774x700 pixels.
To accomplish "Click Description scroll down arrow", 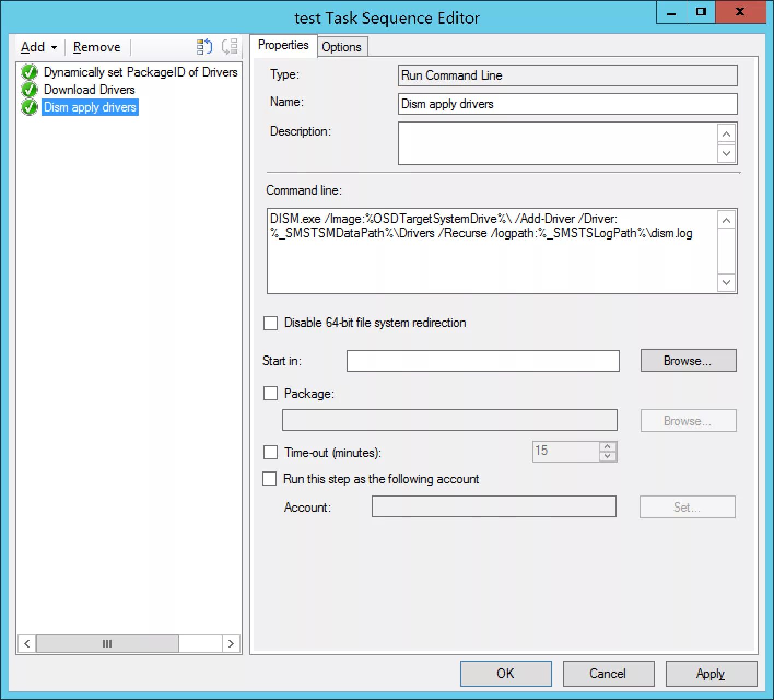I will click(726, 153).
